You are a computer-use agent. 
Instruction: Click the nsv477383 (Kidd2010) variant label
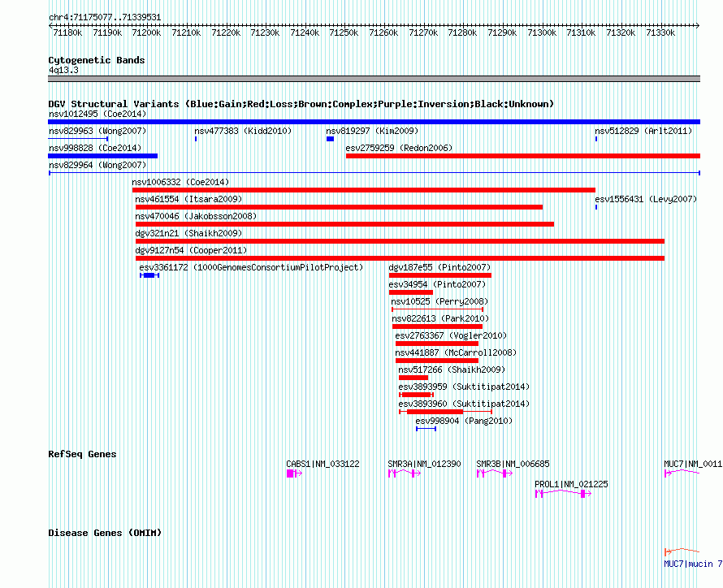coord(243,131)
